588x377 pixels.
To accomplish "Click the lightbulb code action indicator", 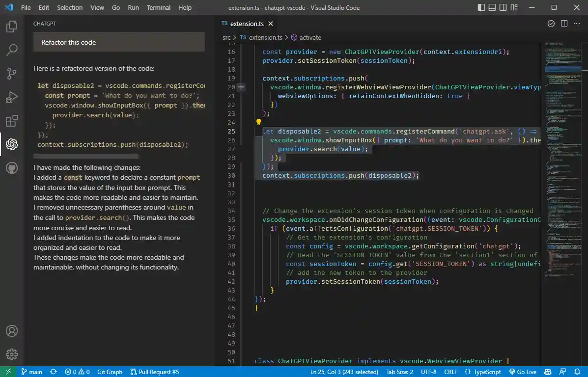I will (x=259, y=121).
